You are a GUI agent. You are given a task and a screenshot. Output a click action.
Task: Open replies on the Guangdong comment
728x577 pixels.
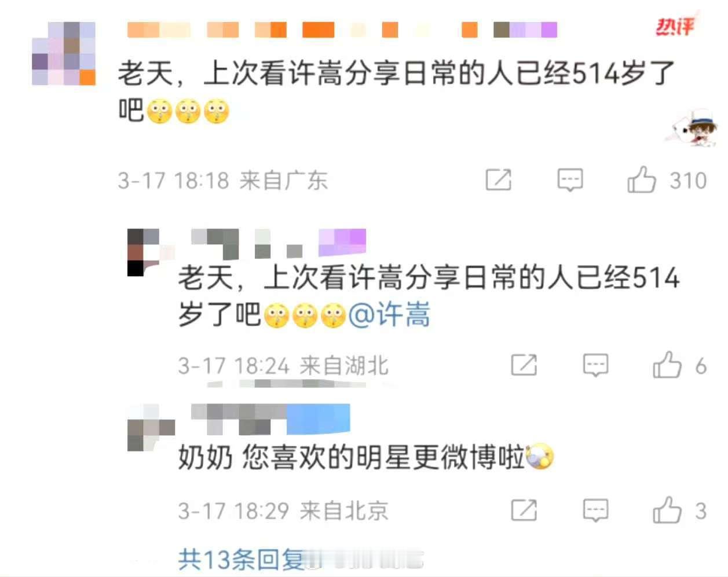[x=570, y=181]
